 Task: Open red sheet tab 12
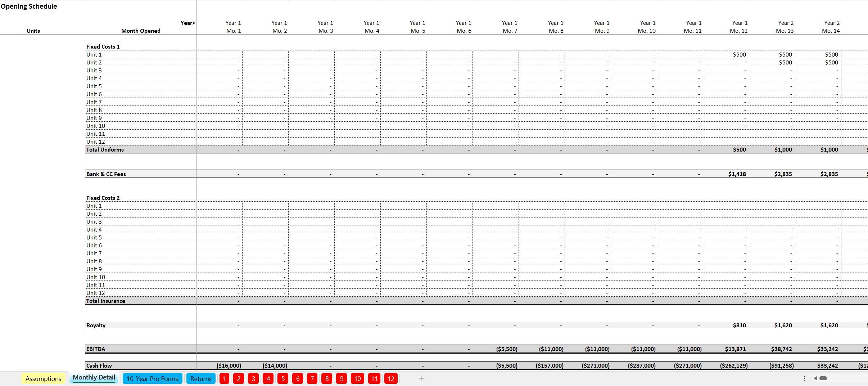(391, 378)
